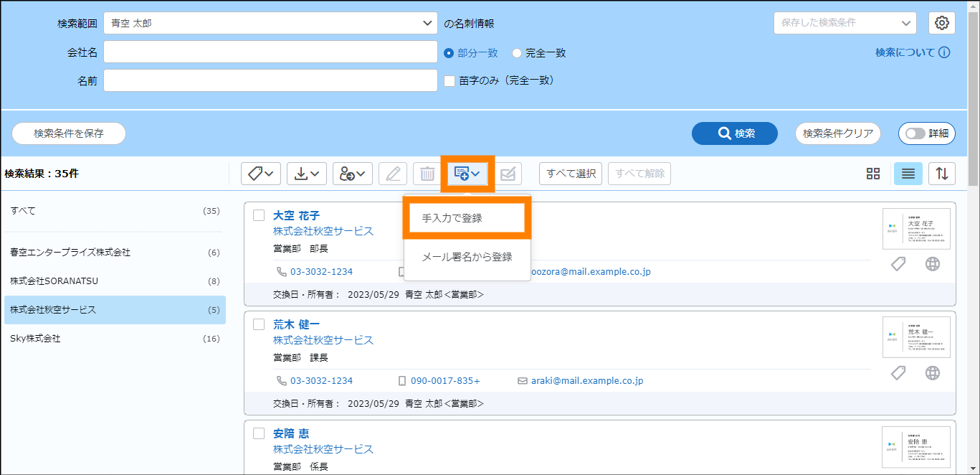980x475 pixels.
Task: Switch to grid view layout icon
Action: pyautogui.click(x=872, y=174)
